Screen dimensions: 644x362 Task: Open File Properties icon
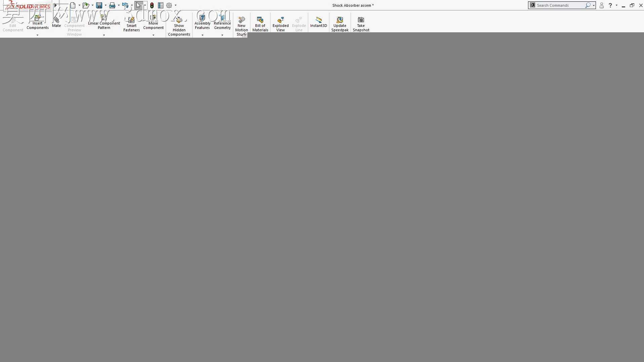[161, 5]
